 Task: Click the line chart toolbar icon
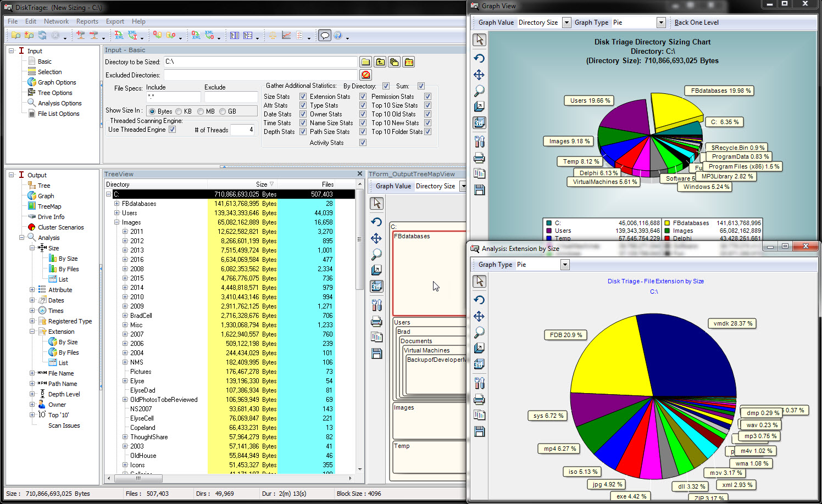point(286,35)
